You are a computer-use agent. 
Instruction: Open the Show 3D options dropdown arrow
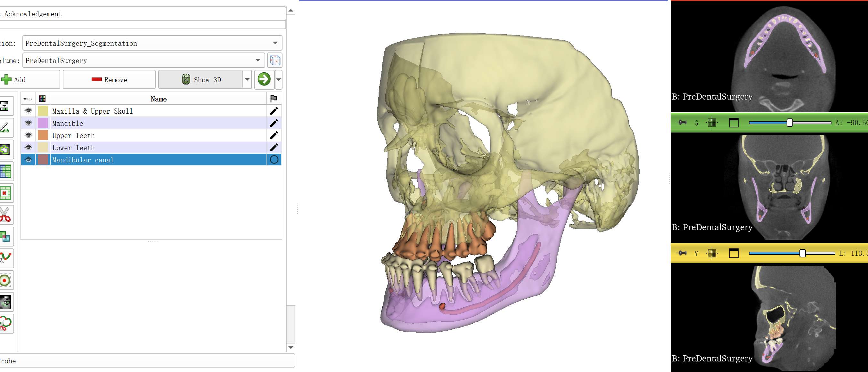(247, 80)
